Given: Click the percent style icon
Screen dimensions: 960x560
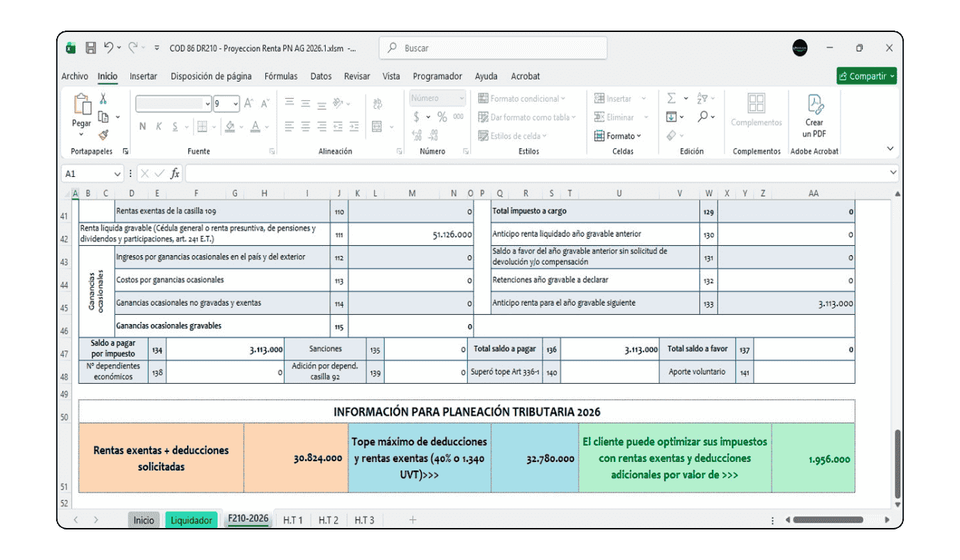Looking at the screenshot, I should (x=442, y=117).
